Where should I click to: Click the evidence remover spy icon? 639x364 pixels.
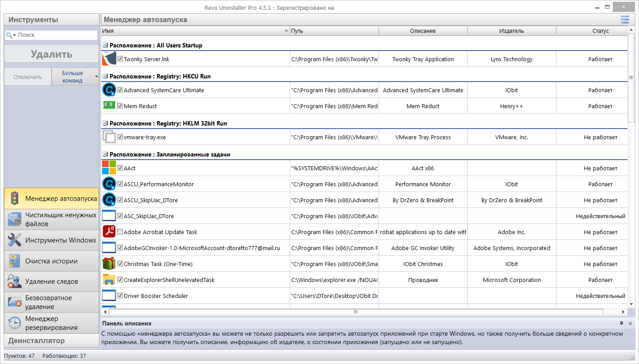click(x=15, y=282)
